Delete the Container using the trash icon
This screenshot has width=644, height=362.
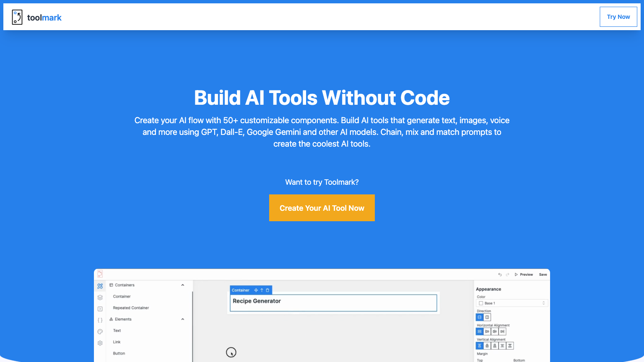tap(268, 290)
